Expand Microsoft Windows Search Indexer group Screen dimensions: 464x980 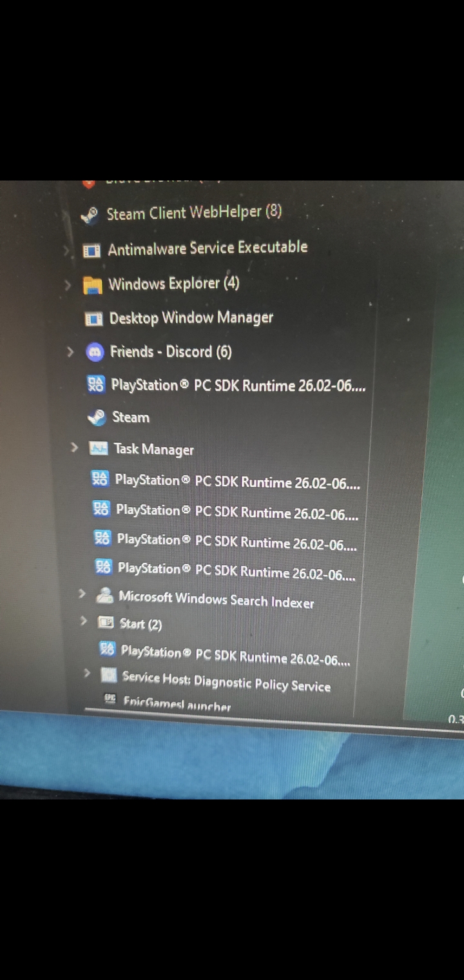[x=82, y=593]
